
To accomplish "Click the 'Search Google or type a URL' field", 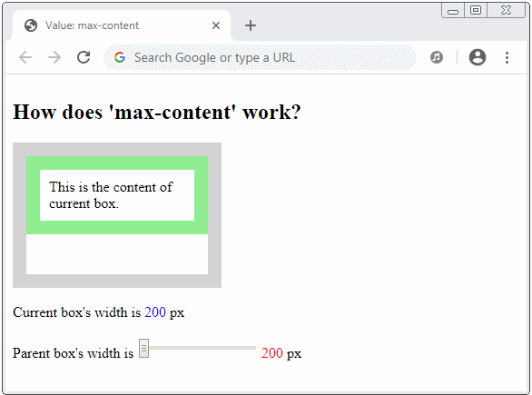I will click(260, 57).
